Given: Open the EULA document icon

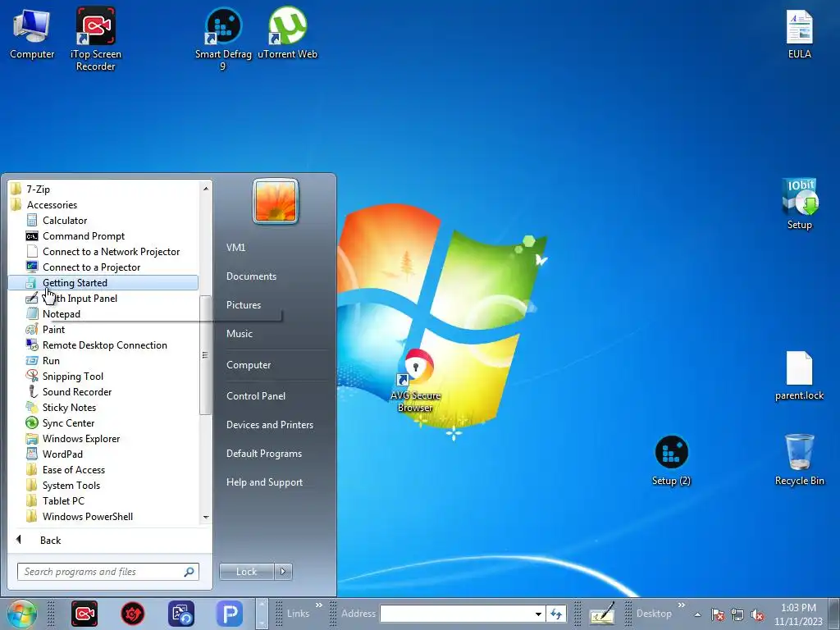Looking at the screenshot, I should tap(799, 34).
